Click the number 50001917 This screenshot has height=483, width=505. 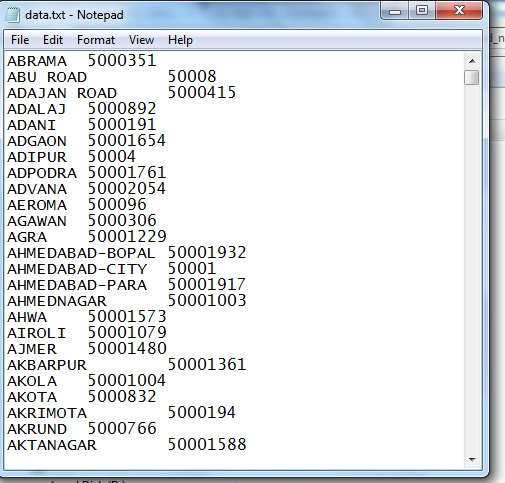207,285
